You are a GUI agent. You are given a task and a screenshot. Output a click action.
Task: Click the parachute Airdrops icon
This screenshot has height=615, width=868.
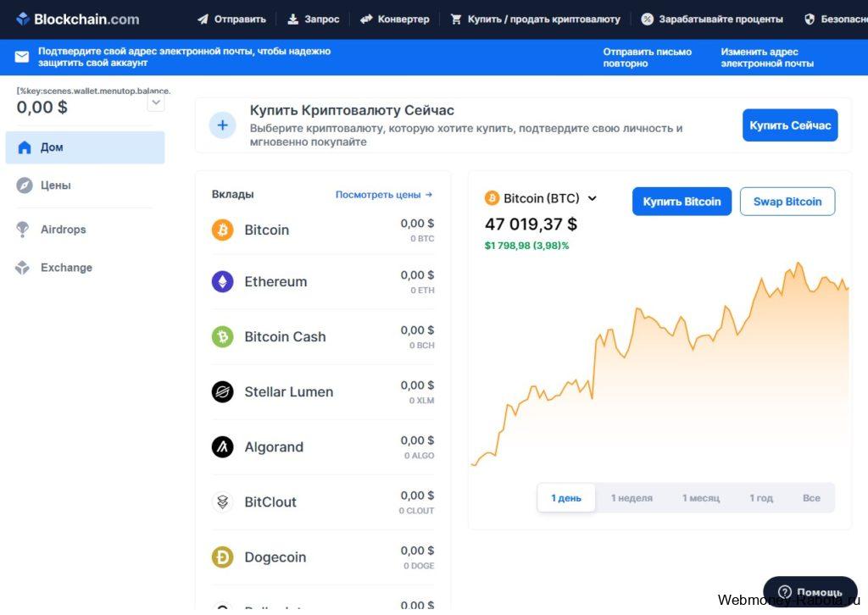point(23,229)
